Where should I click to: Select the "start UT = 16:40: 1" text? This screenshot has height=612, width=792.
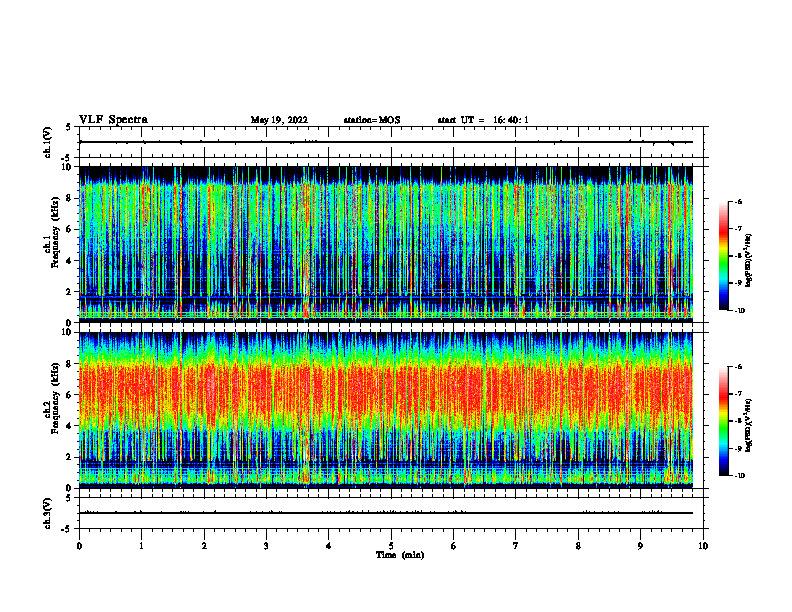(x=483, y=120)
